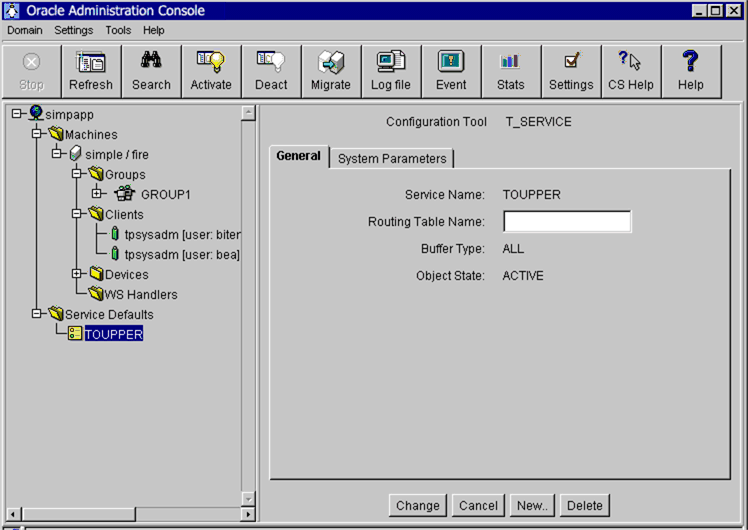Click the WS Handlers folder icon
The image size is (748, 530).
click(96, 294)
